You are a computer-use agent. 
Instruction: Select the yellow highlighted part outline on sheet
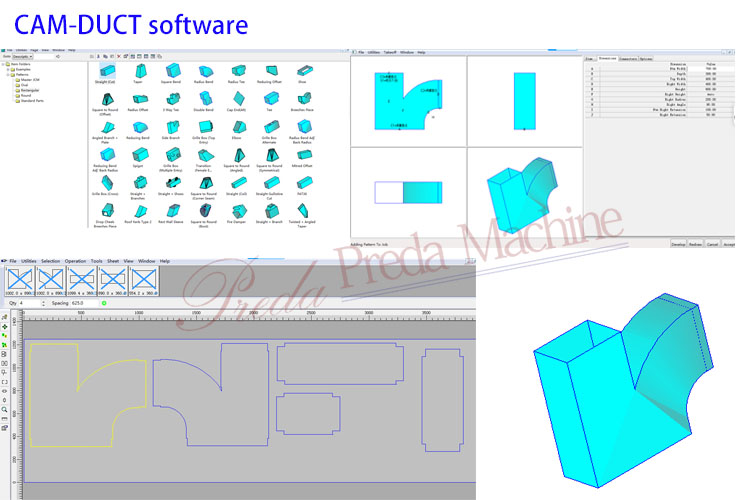tap(88, 395)
